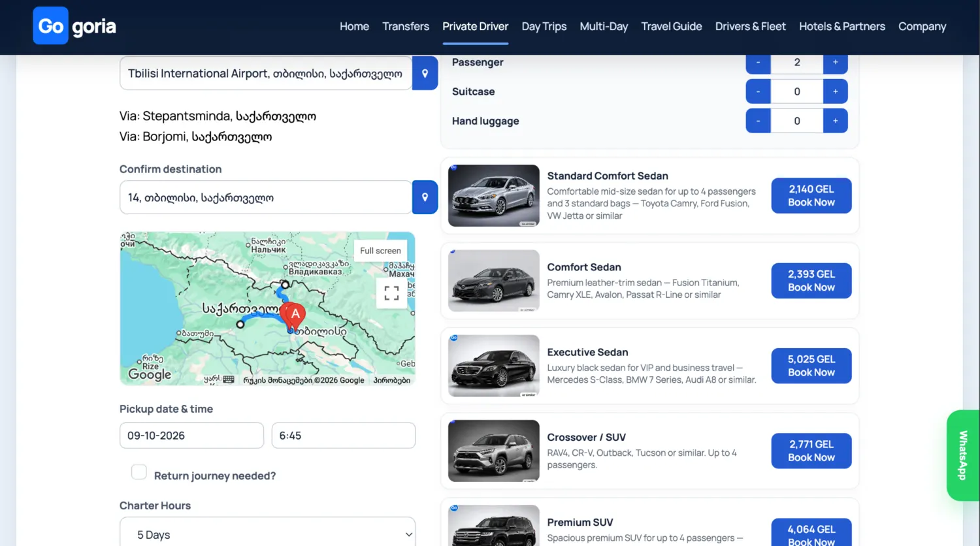
Task: Click the Google logo on the map
Action: click(x=150, y=374)
